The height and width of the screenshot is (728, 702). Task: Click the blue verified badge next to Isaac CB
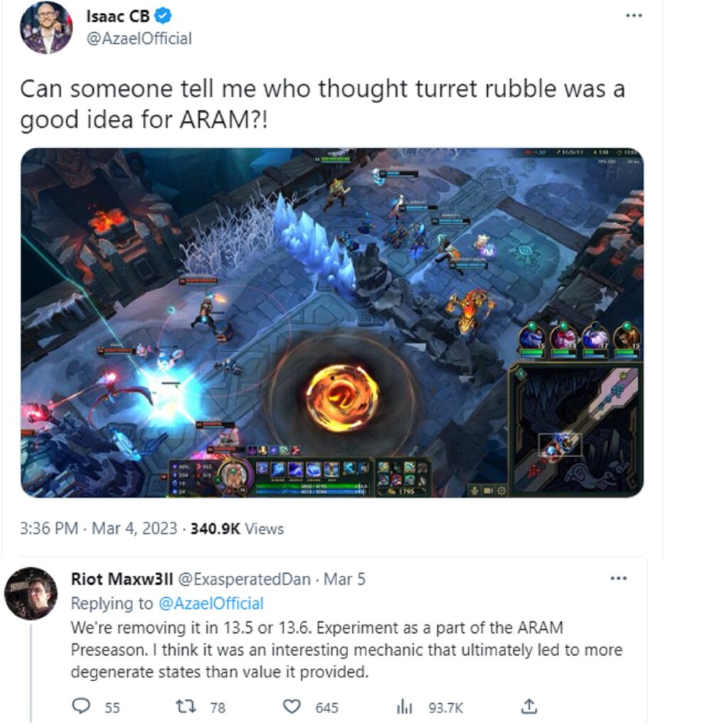tap(163, 16)
